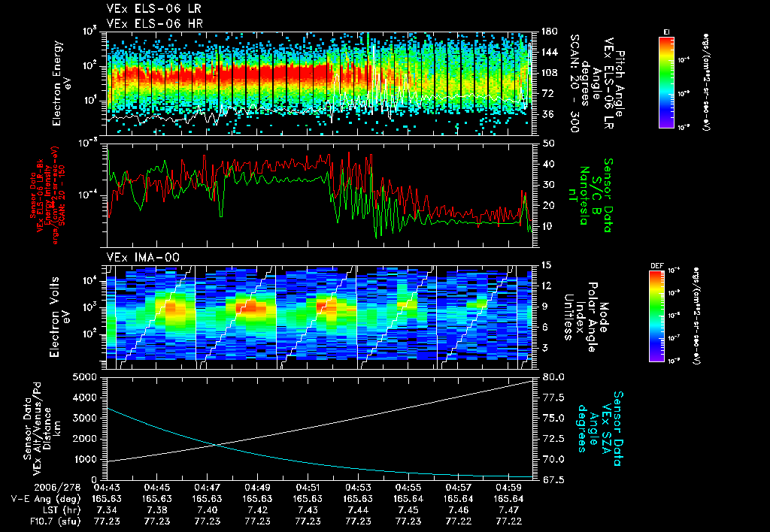Click the LST value 7.43

308,510
